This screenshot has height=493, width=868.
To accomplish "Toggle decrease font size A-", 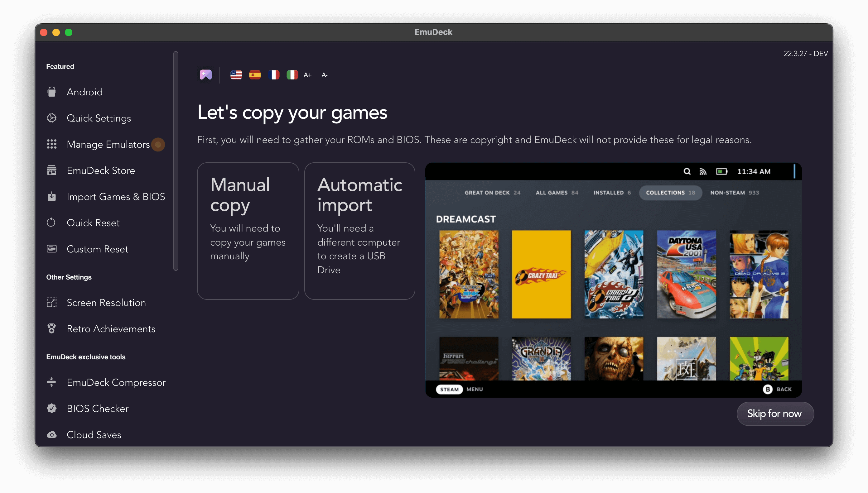I will [x=324, y=74].
